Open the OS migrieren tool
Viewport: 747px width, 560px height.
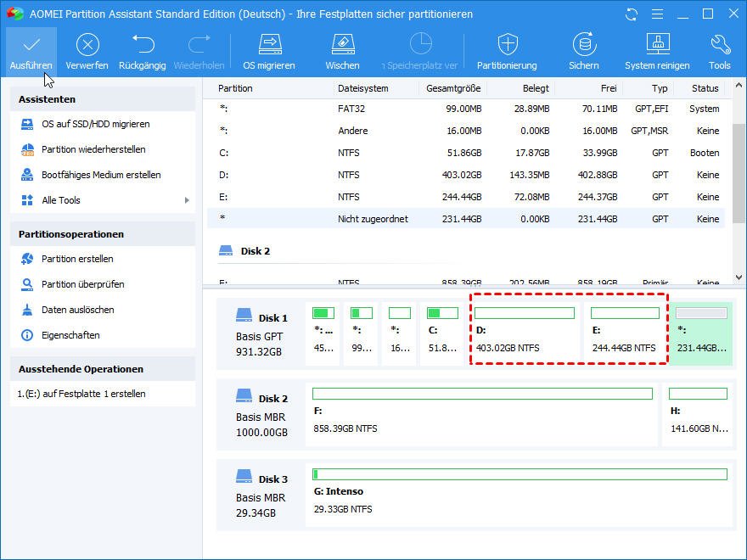pos(269,45)
